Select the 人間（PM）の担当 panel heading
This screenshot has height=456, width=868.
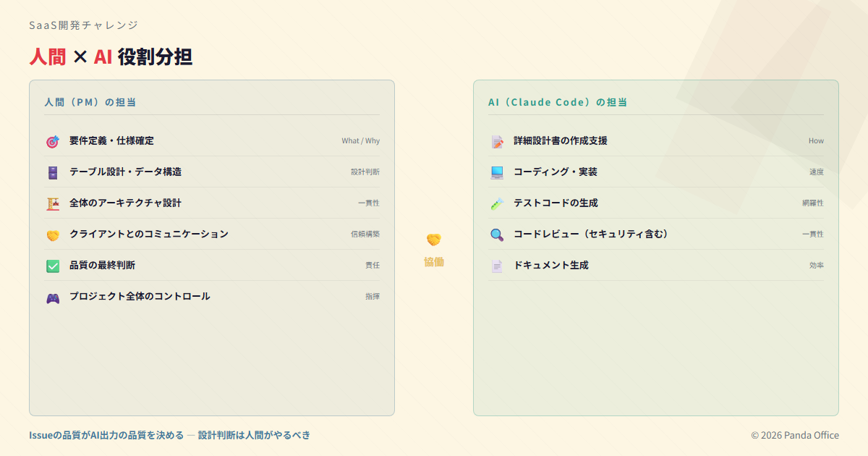click(x=90, y=102)
